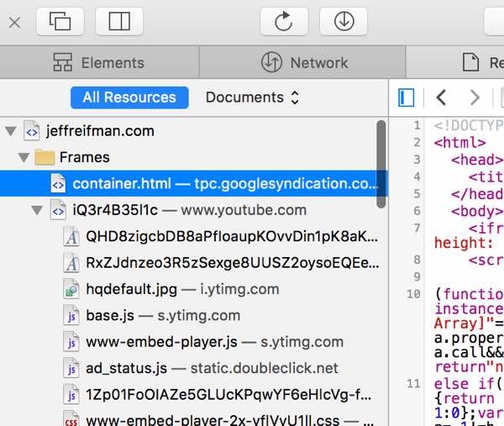Detach inspector into separate window
504x426 pixels.
pos(60,22)
